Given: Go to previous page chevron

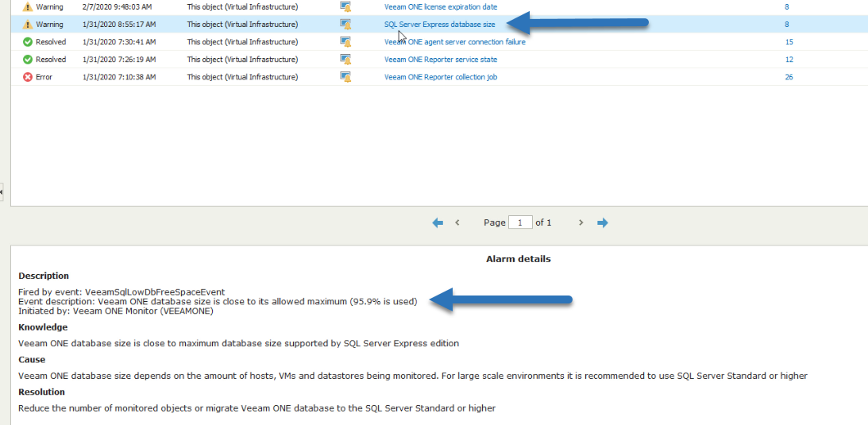Looking at the screenshot, I should pyautogui.click(x=457, y=222).
